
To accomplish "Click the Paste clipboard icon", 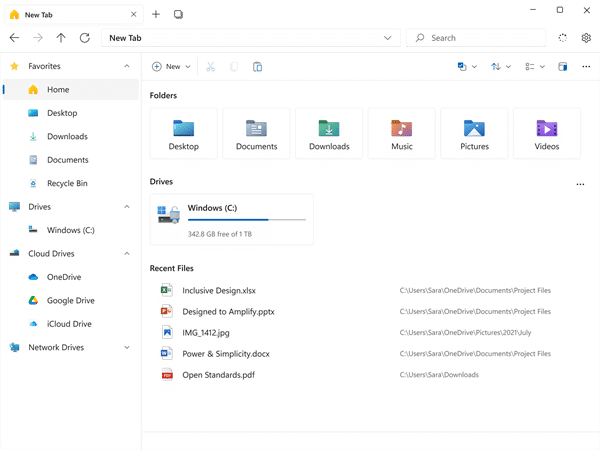I will pos(258,67).
